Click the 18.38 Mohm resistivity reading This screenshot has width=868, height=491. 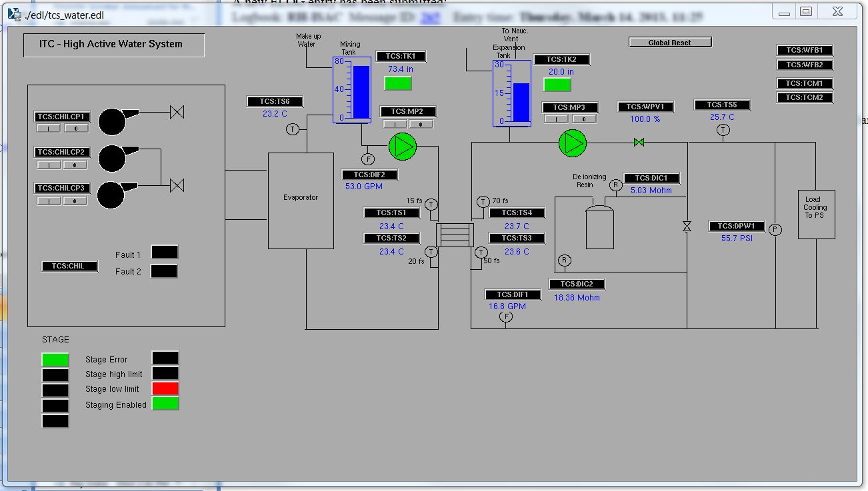tap(577, 298)
